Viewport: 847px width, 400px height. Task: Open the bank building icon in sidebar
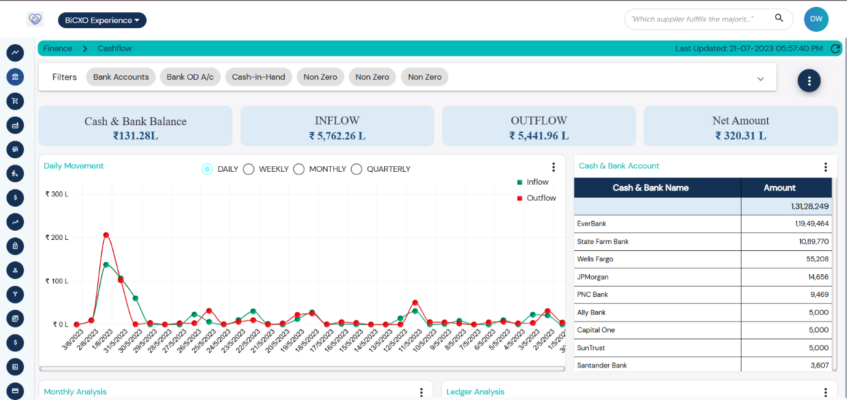[15, 76]
